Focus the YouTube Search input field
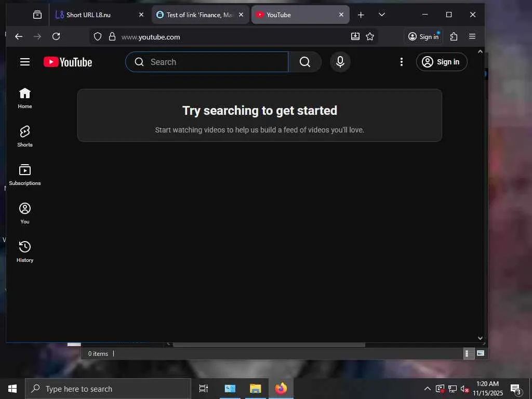The image size is (532, 399). pyautogui.click(x=207, y=62)
